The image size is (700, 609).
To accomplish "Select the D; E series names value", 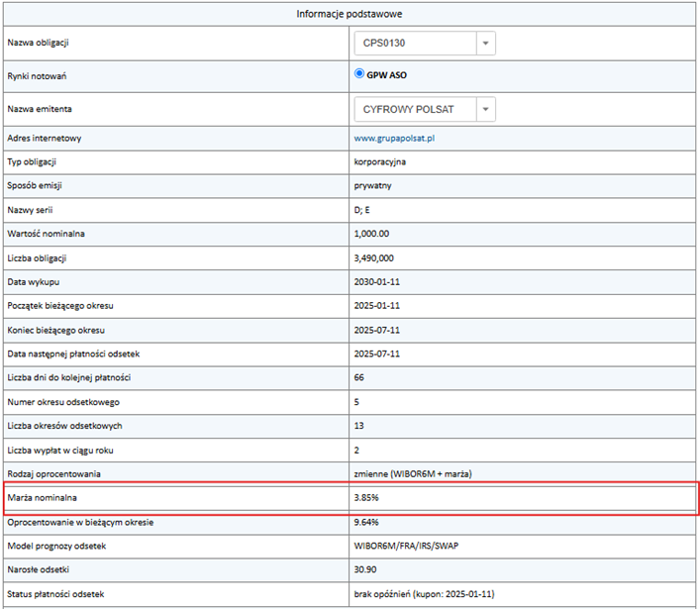I will coord(362,211).
